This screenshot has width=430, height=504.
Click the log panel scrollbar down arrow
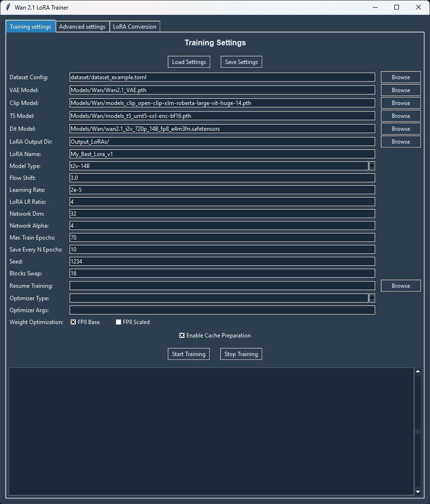[418, 492]
